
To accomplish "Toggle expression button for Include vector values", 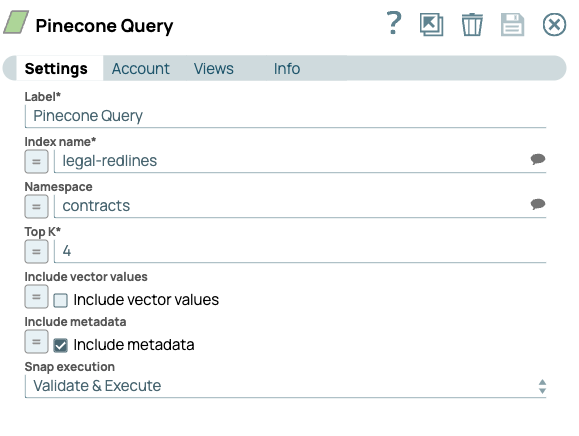I will coord(36,296).
